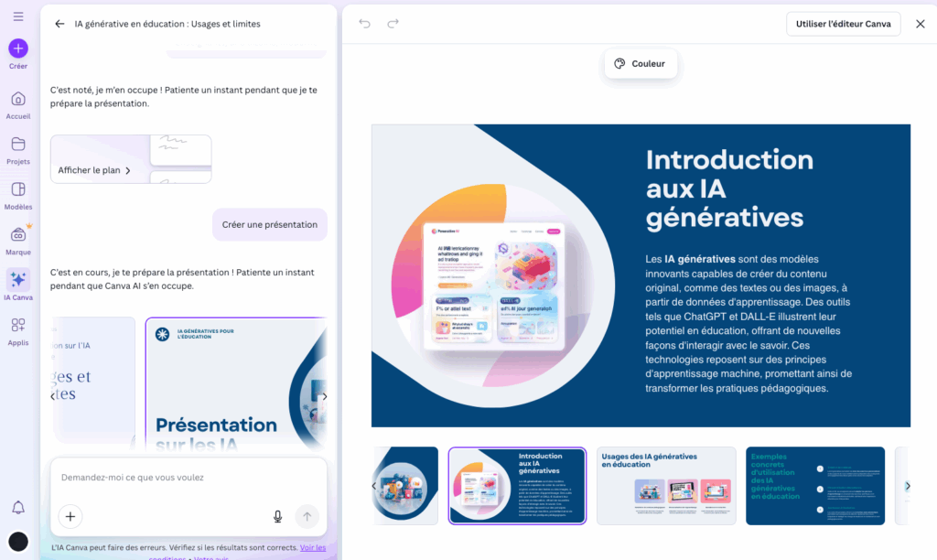Select the Usages des IA génératives slide thumbnail
Screen dimensions: 937x560
click(x=666, y=485)
